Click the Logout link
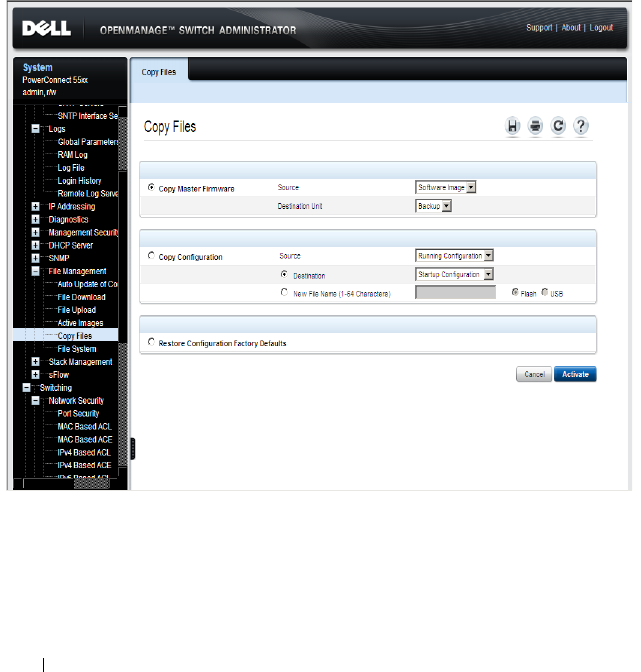 coord(601,27)
